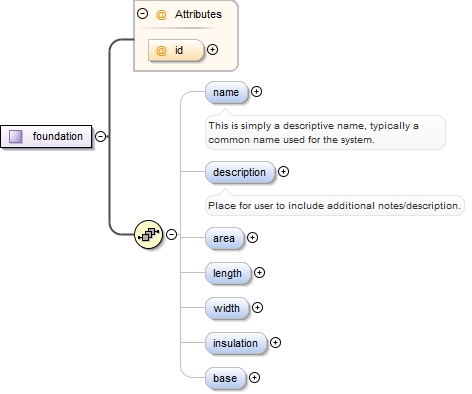Click the sequence compositor icon
Viewport: 472px width, 394px height.
148,234
